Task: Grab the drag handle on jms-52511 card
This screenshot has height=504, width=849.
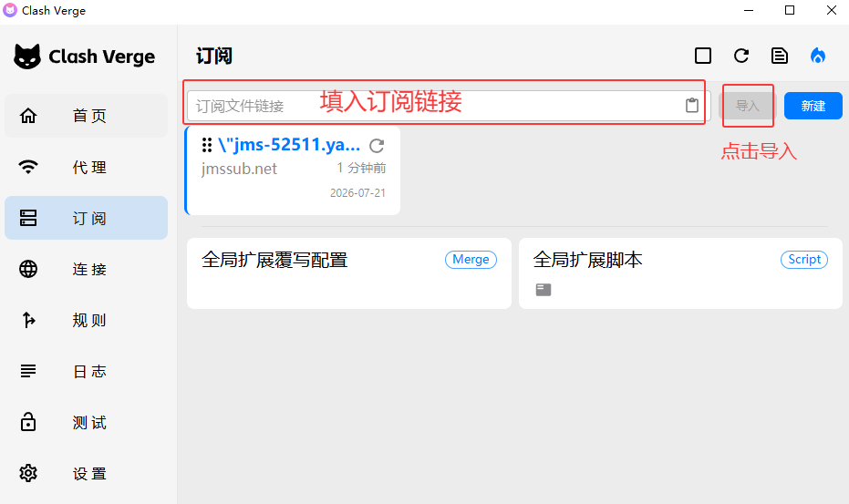Action: pos(207,145)
